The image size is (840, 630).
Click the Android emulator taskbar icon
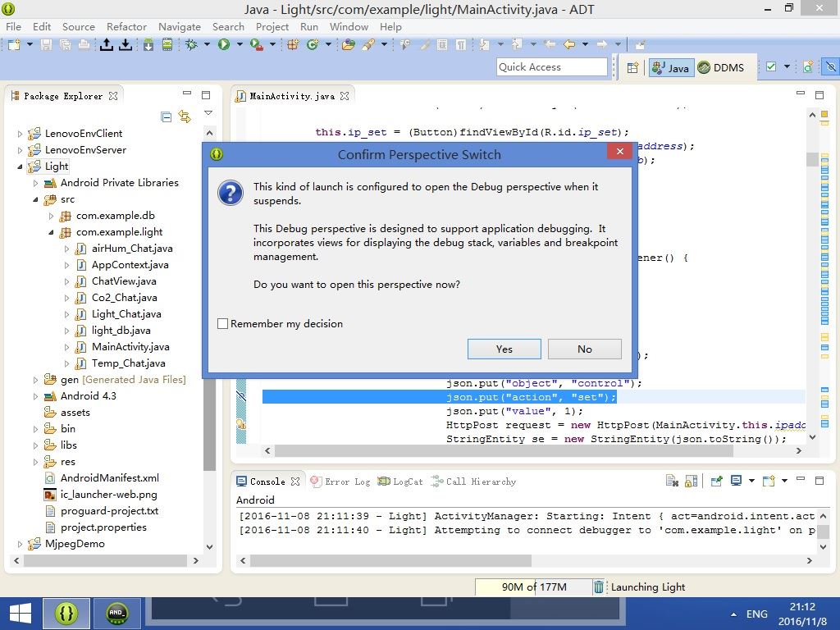tap(116, 614)
